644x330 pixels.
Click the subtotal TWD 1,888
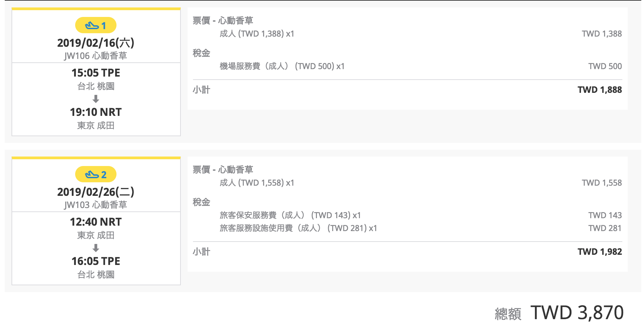tap(600, 90)
